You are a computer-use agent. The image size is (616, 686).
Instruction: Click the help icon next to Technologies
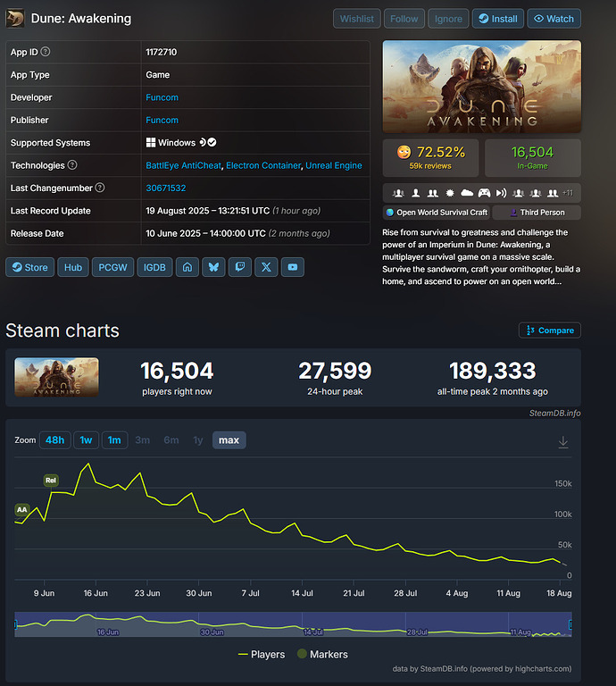point(72,165)
